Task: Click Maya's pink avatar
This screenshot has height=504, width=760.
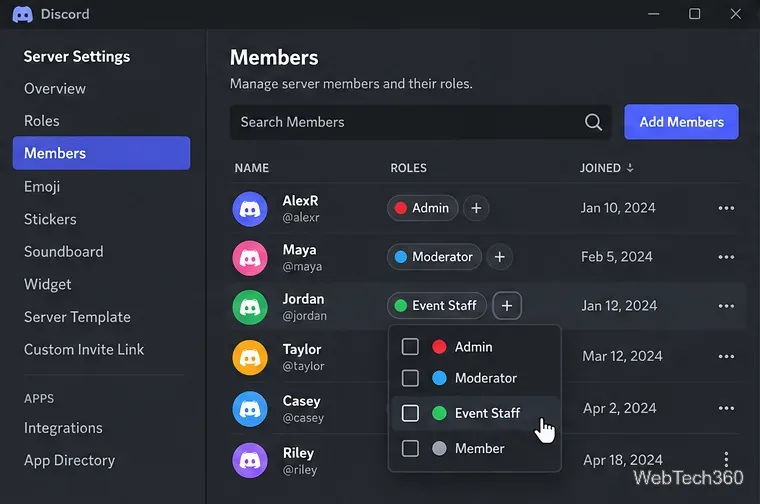Action: [x=250, y=258]
